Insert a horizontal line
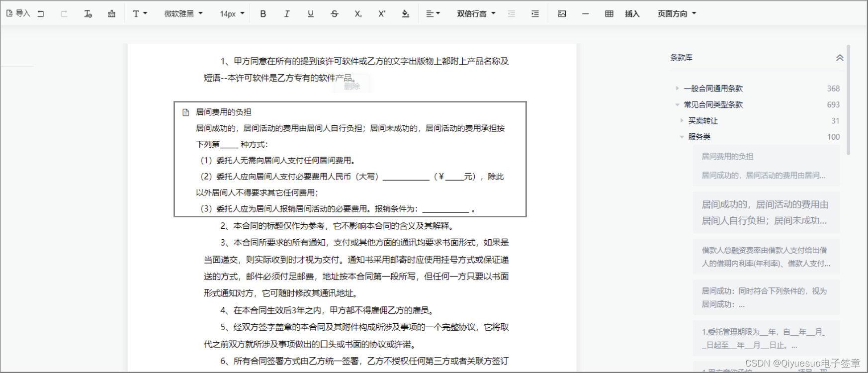Screen dimensions: 868x373 (x=586, y=14)
